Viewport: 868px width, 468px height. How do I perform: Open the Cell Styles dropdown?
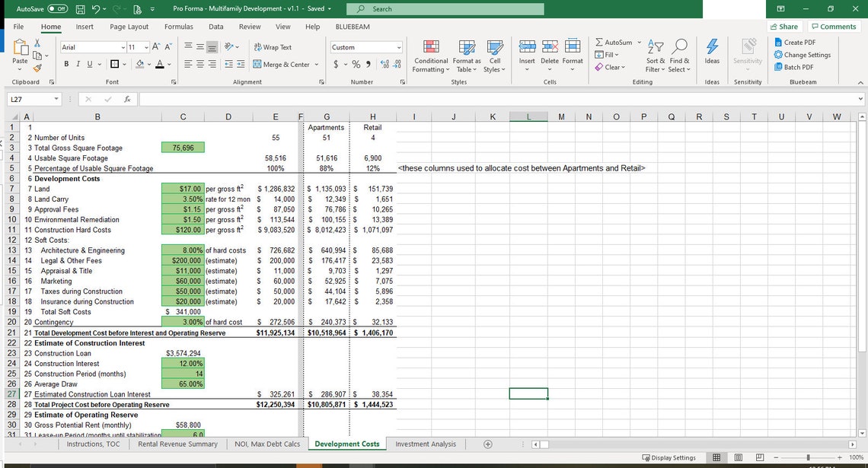tap(494, 55)
